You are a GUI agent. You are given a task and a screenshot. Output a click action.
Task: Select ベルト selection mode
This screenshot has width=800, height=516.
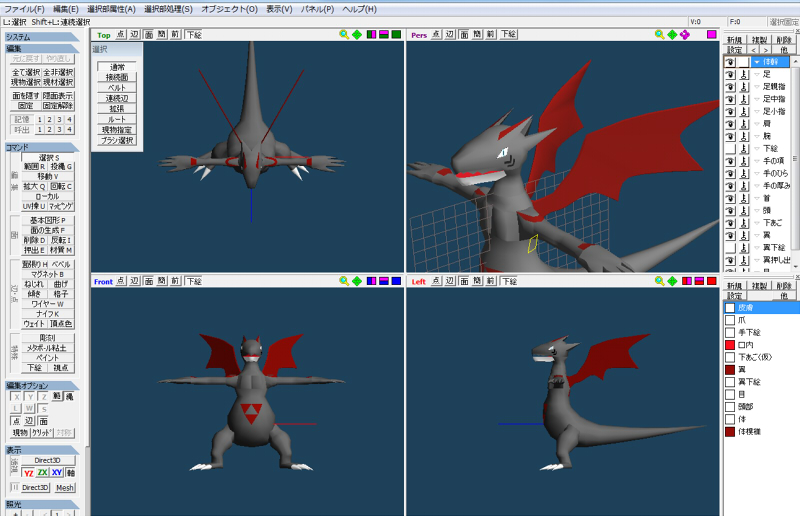[117, 87]
